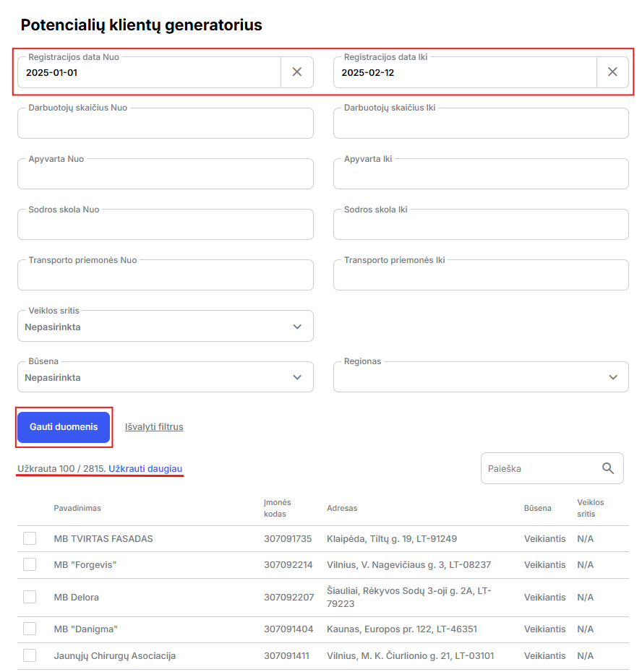The image size is (642, 672).
Task: Click the Darbuotojų skaičius Nuo field
Action: pyautogui.click(x=165, y=124)
